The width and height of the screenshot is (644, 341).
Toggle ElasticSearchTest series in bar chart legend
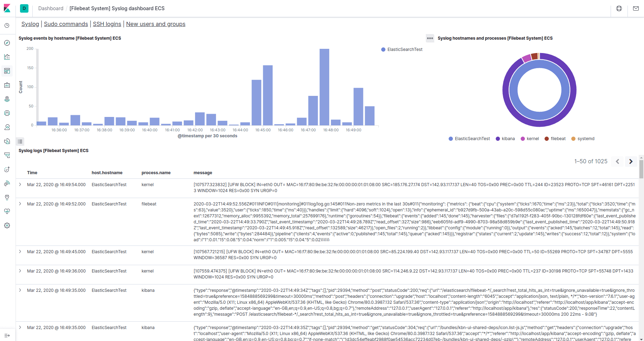[x=402, y=50]
